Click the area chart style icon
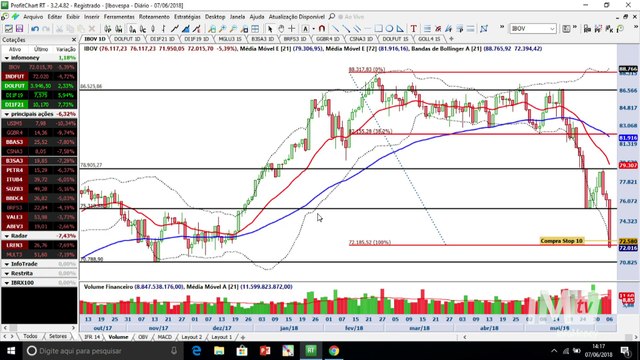 pyautogui.click(x=186, y=29)
